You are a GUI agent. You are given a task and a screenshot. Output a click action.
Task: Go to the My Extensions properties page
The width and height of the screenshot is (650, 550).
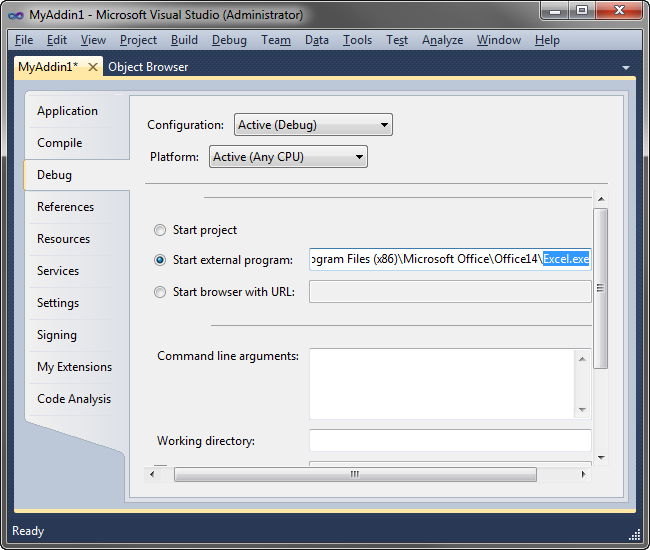77,367
